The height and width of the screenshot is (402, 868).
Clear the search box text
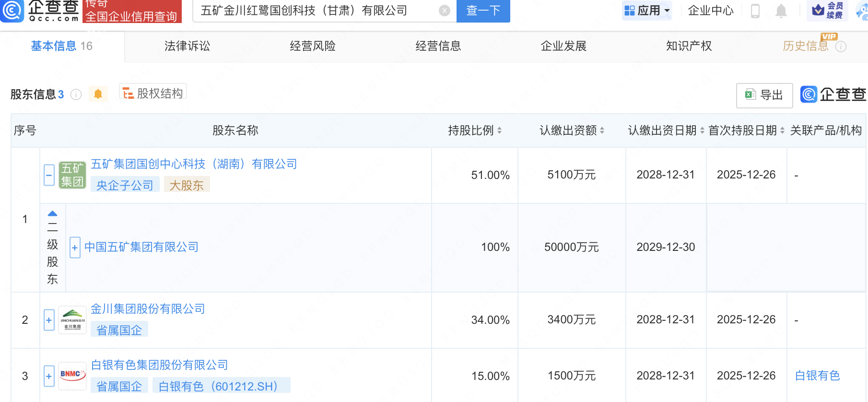[445, 11]
